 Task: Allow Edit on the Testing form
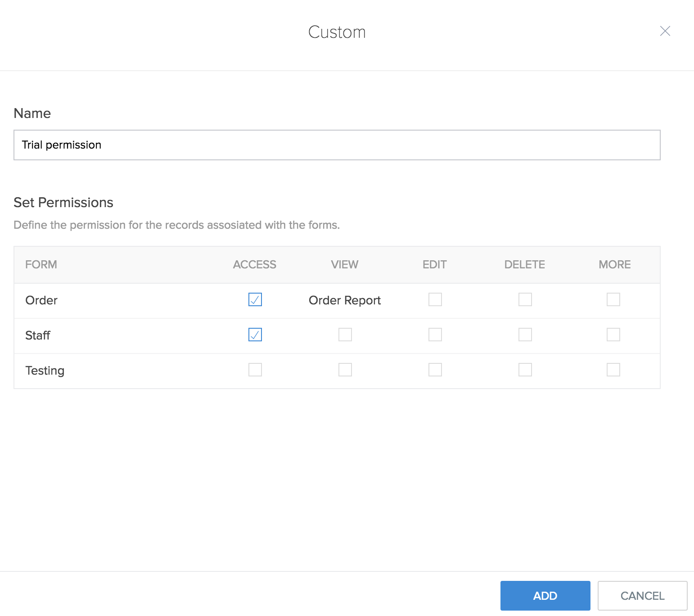point(435,370)
